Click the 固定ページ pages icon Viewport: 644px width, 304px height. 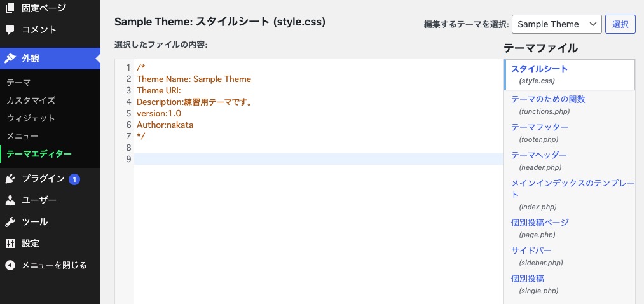10,8
